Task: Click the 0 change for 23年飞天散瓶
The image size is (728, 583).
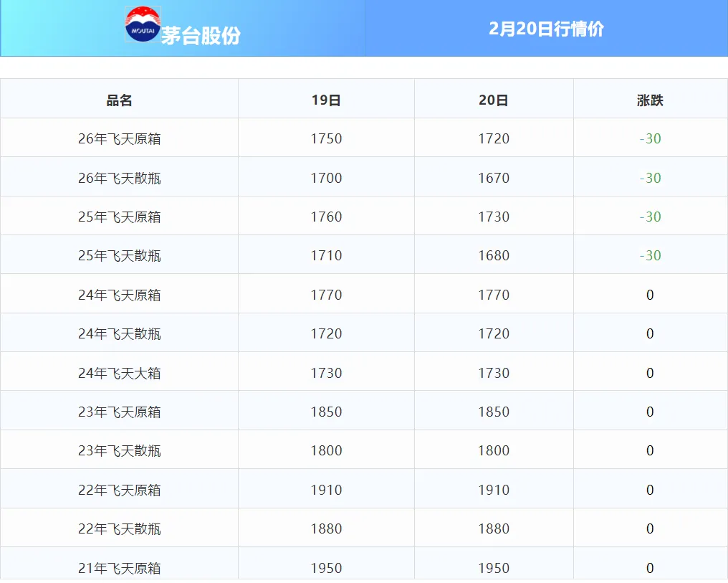Action: click(650, 450)
